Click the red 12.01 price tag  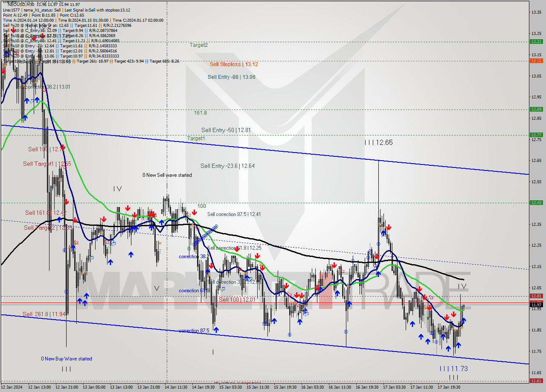pyautogui.click(x=536, y=296)
